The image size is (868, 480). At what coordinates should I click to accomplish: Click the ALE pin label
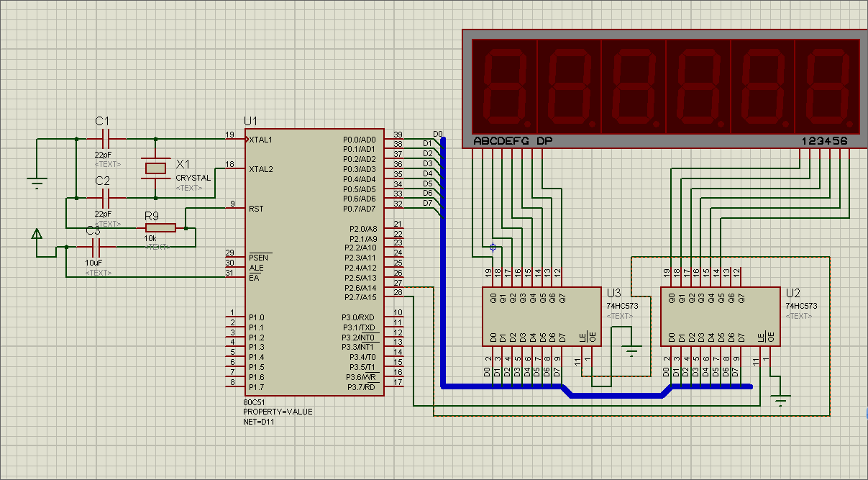[x=256, y=268]
